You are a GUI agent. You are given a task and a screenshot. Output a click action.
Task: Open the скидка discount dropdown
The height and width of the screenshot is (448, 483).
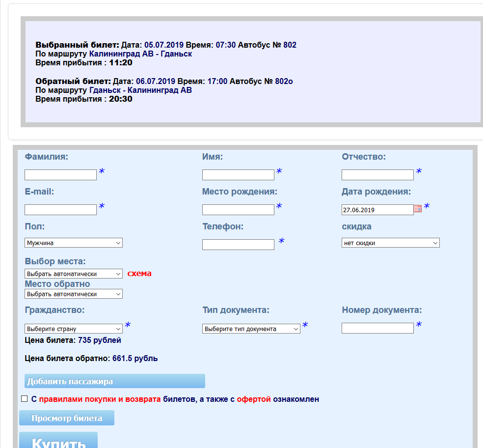390,243
